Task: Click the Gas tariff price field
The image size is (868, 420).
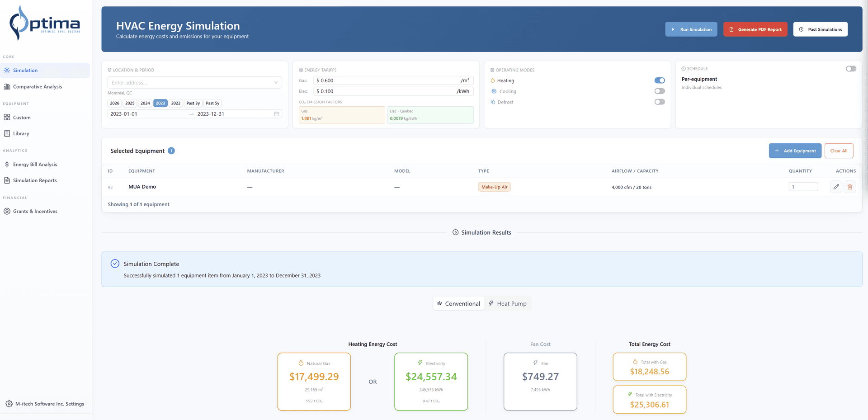Action: (393, 80)
